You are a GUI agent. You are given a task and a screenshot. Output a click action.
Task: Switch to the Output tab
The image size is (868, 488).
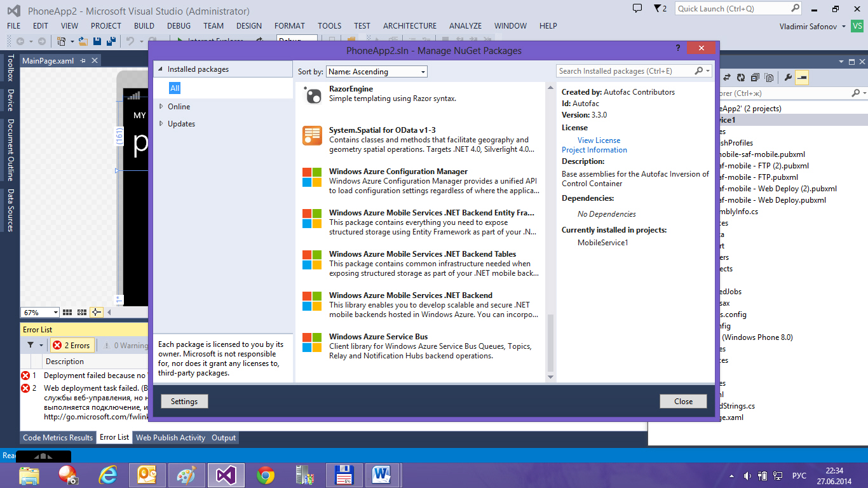224,437
